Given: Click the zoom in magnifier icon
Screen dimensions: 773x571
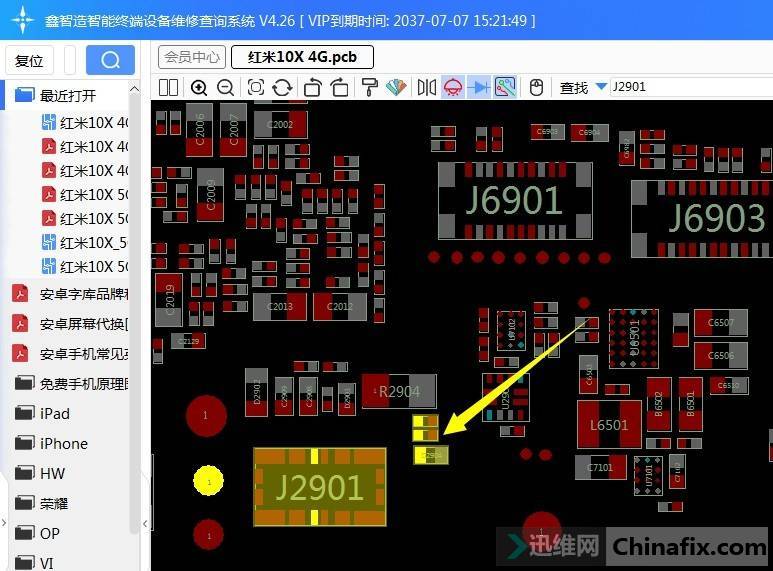Looking at the screenshot, I should 199,87.
